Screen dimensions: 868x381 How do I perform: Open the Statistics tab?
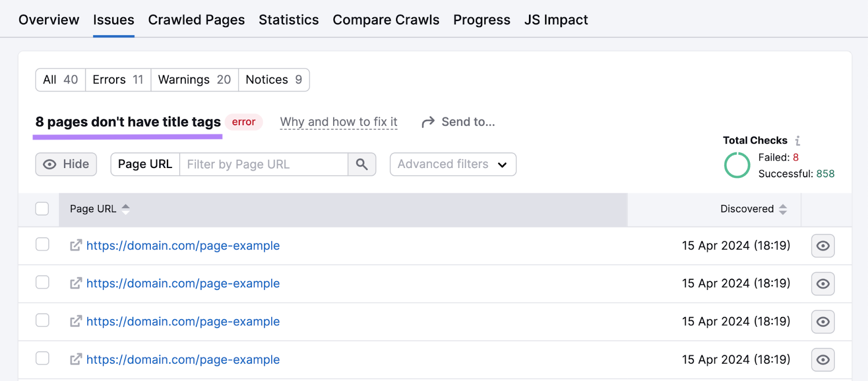289,20
